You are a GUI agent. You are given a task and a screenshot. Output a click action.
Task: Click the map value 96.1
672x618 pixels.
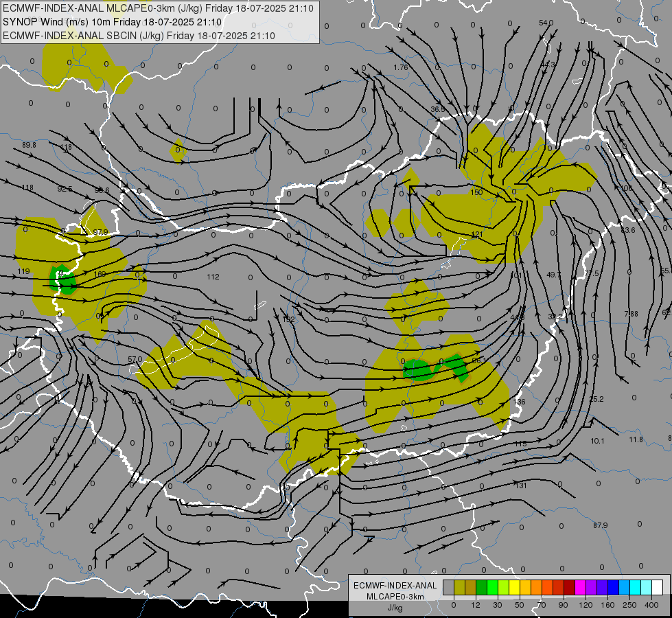click(478, 360)
